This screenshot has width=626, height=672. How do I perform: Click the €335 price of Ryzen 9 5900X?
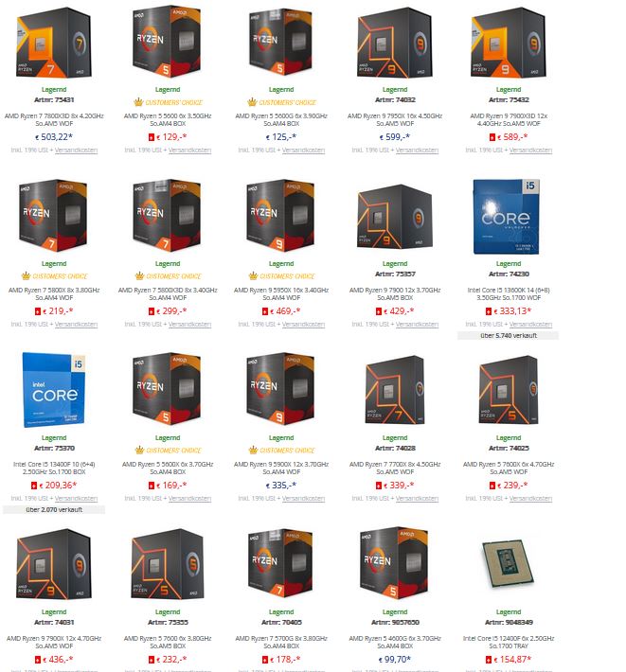[x=281, y=486]
